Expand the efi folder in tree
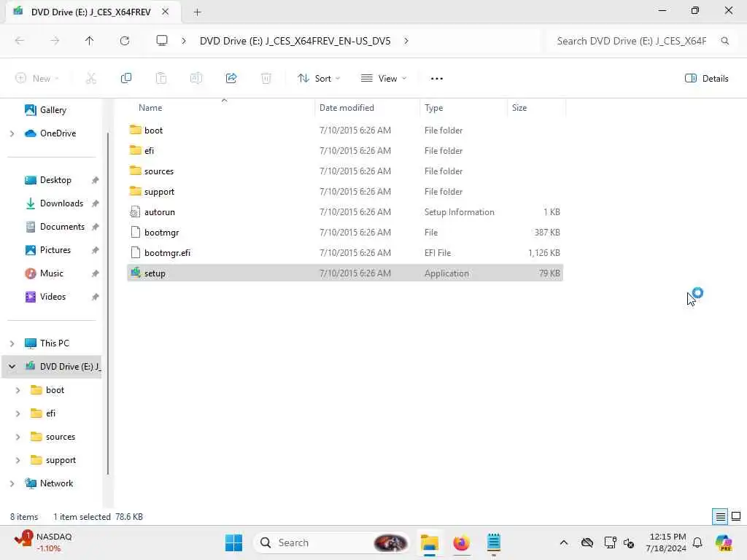747x560 pixels. click(x=18, y=414)
